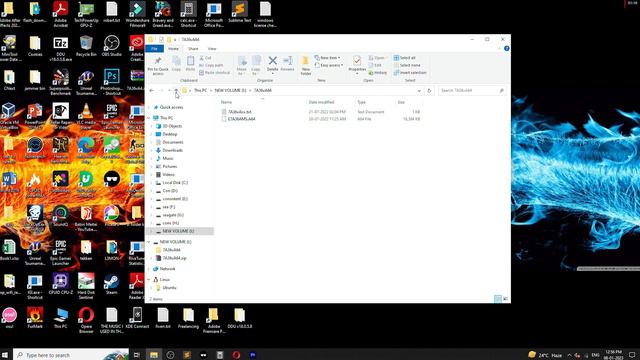
Task: Click the taskbar search box
Action: [71, 355]
